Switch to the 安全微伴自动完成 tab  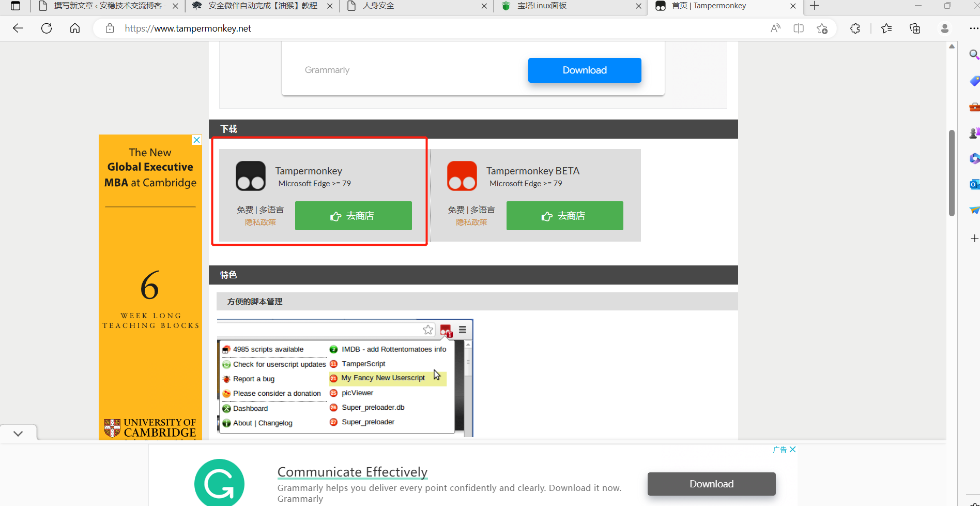262,6
